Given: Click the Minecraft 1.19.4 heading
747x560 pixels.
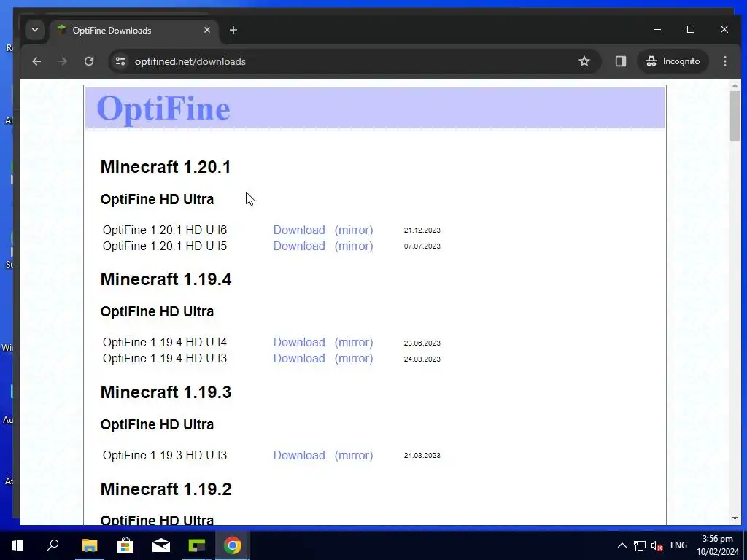Looking at the screenshot, I should (x=166, y=279).
